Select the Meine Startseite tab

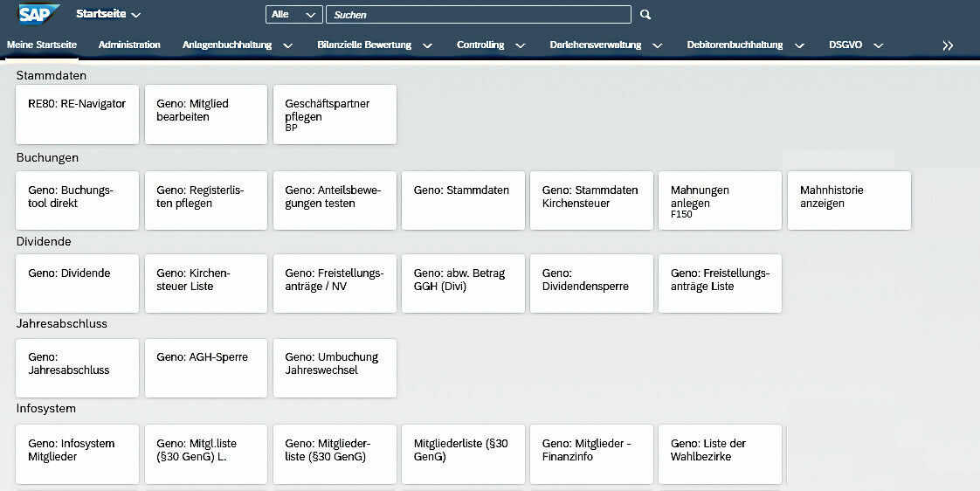[x=42, y=45]
